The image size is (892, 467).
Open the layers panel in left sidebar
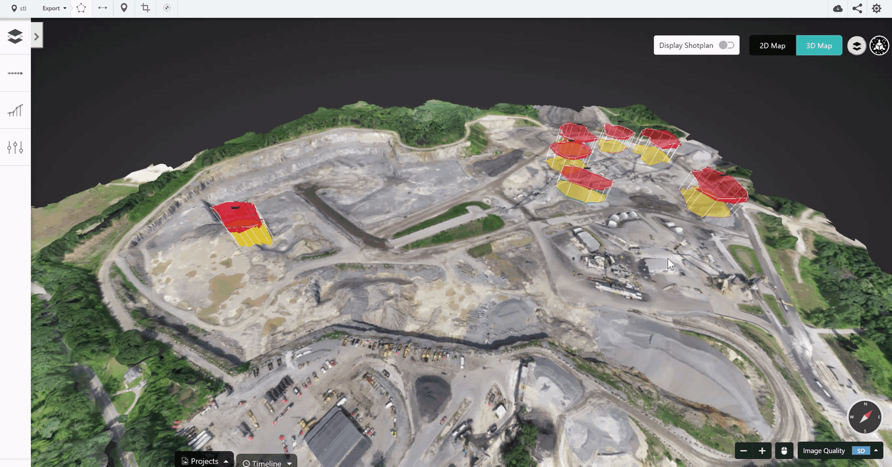pos(15,36)
